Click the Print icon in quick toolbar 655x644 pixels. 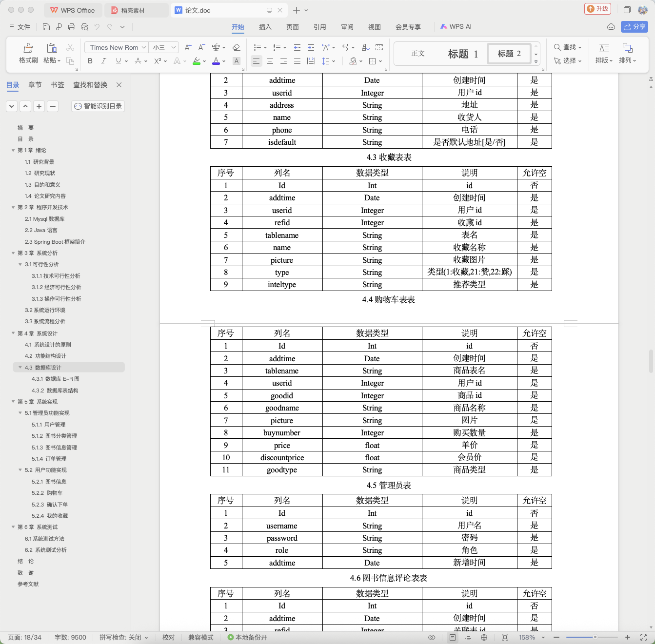coord(72,27)
